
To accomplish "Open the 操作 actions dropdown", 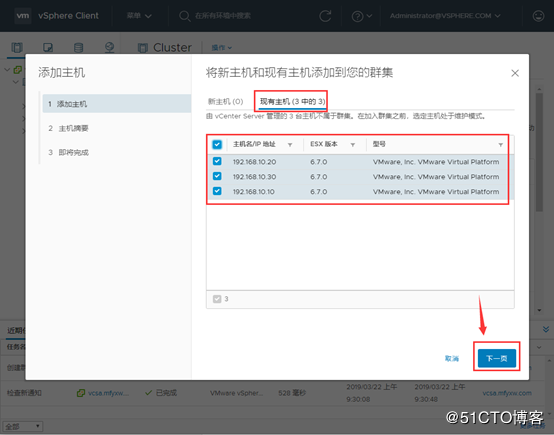I will point(222,47).
